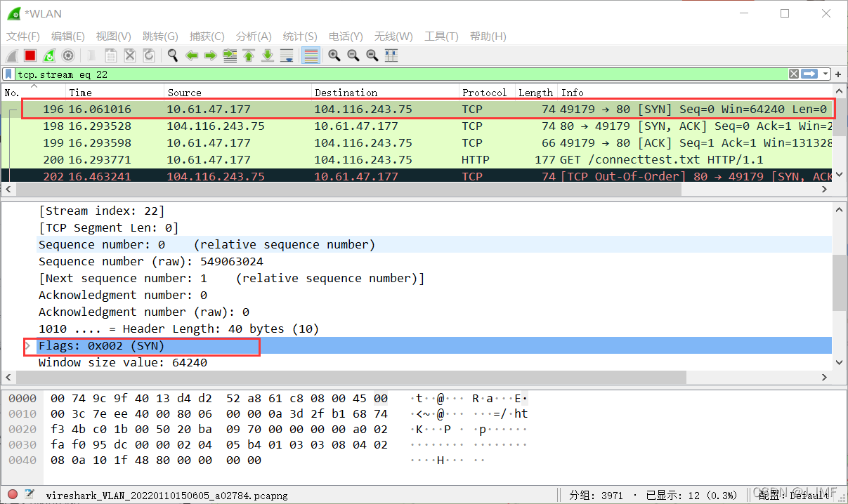
Task: Restart the current capture
Action: (x=49, y=55)
